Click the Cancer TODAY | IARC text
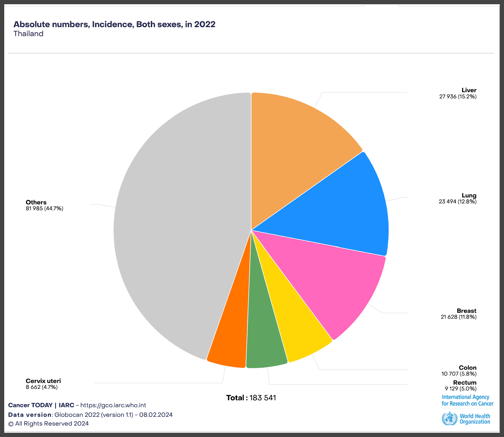This screenshot has width=504, height=437. (x=41, y=405)
